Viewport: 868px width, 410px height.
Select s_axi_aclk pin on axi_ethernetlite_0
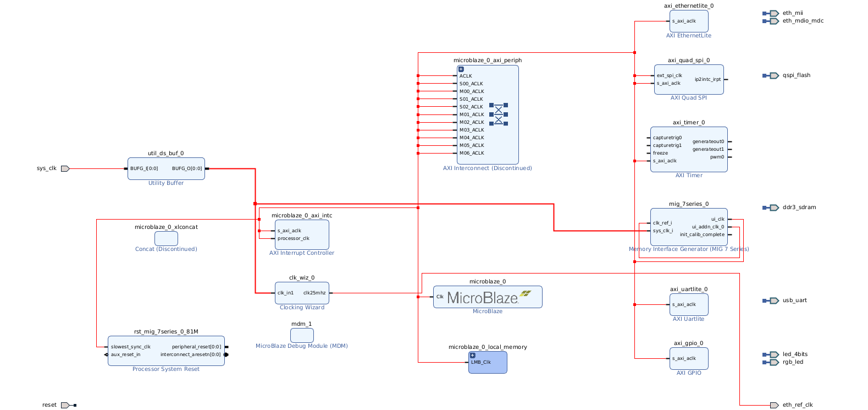click(684, 21)
